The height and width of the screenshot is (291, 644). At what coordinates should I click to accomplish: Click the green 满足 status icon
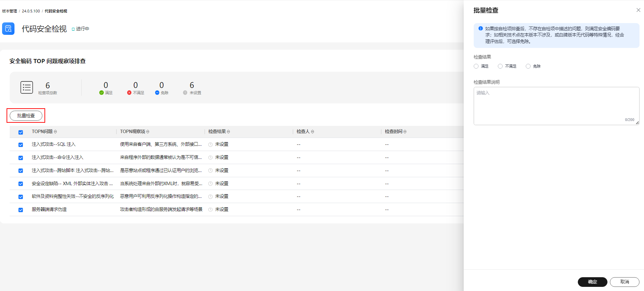[101, 93]
